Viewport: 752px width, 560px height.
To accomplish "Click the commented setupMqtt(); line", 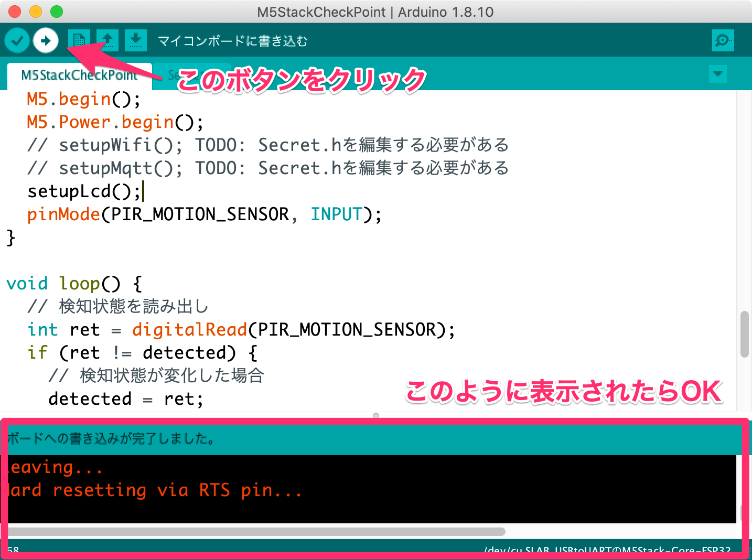I will (268, 168).
